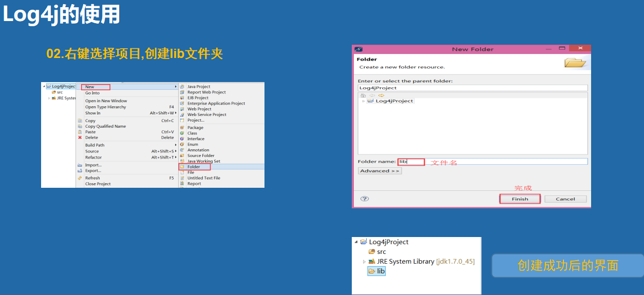Click the Java Working Set icon
Image resolution: width=644 pixels, height=295 pixels.
click(182, 161)
